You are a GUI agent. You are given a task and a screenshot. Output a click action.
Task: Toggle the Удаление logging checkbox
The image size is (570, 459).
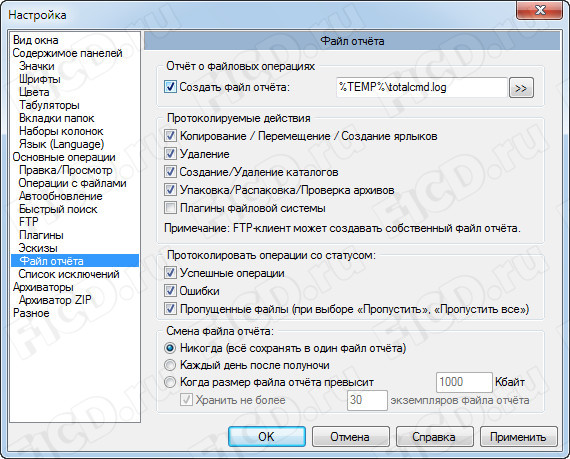click(x=170, y=153)
